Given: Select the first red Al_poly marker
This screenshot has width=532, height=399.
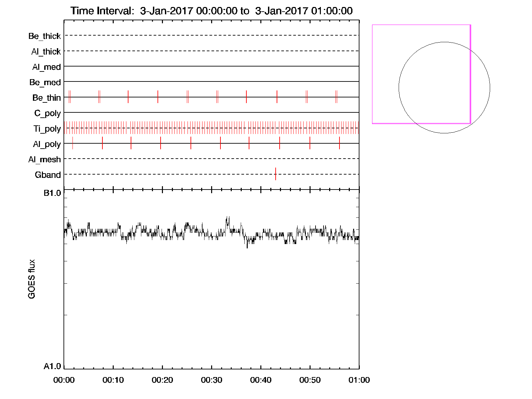Looking at the screenshot, I should [72, 143].
